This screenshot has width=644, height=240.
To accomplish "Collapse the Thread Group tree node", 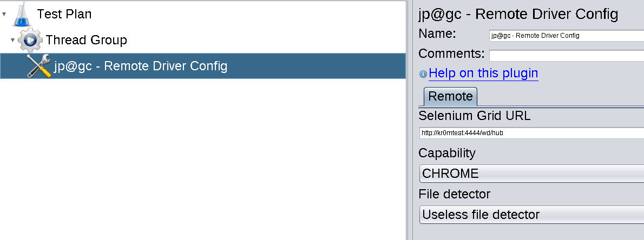I will (12, 40).
